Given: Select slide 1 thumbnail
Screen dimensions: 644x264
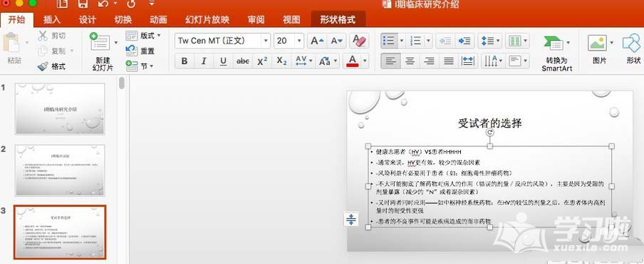Looking at the screenshot, I should click(60, 108).
